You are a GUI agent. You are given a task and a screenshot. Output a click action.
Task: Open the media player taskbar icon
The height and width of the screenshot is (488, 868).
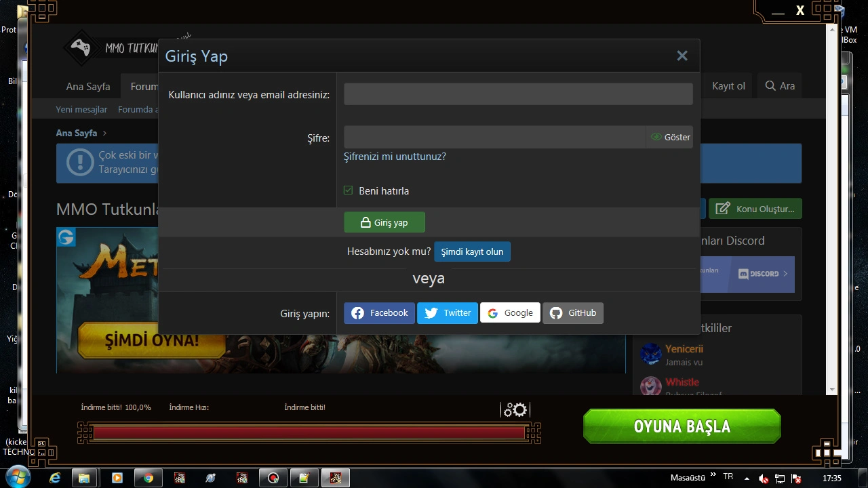pos(117,478)
